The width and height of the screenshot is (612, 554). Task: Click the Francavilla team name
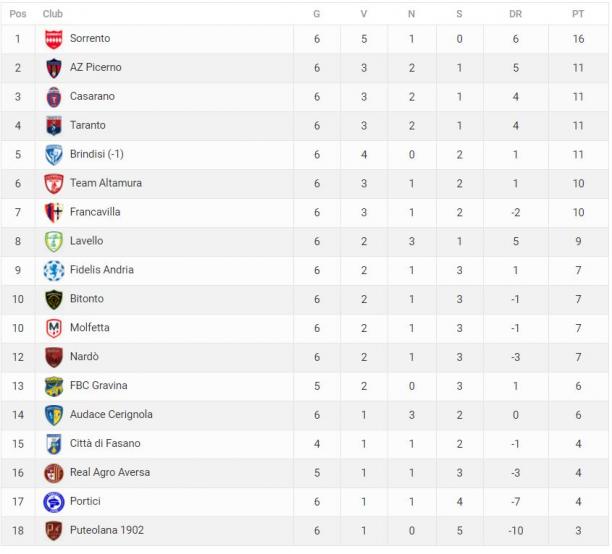(95, 212)
